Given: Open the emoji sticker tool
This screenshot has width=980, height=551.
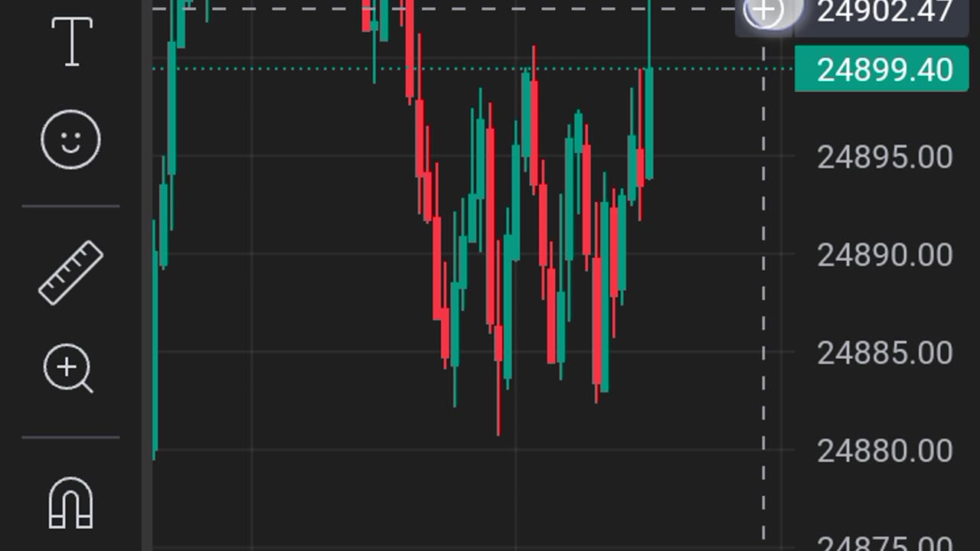Looking at the screenshot, I should pyautogui.click(x=70, y=140).
